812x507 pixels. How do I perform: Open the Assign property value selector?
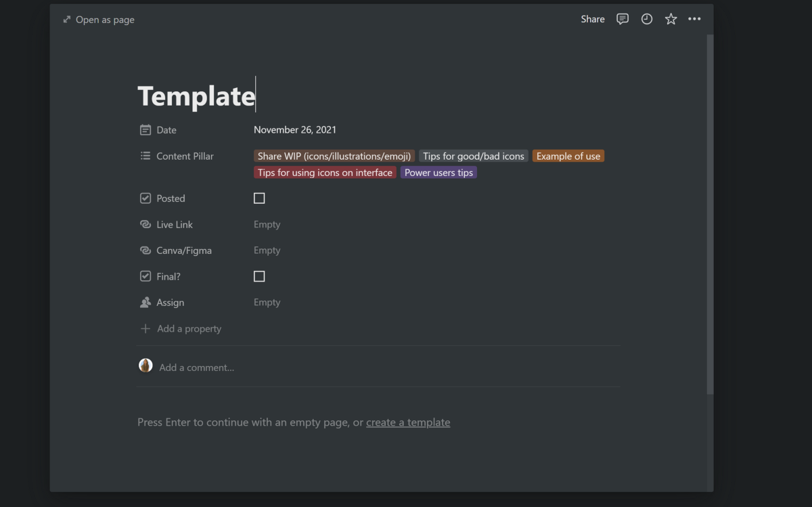tap(267, 302)
